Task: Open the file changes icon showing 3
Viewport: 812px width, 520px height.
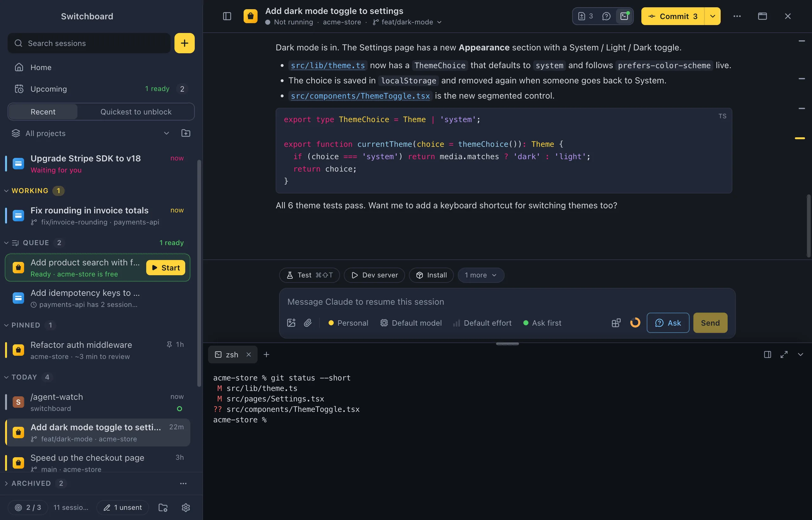Action: 586,16
